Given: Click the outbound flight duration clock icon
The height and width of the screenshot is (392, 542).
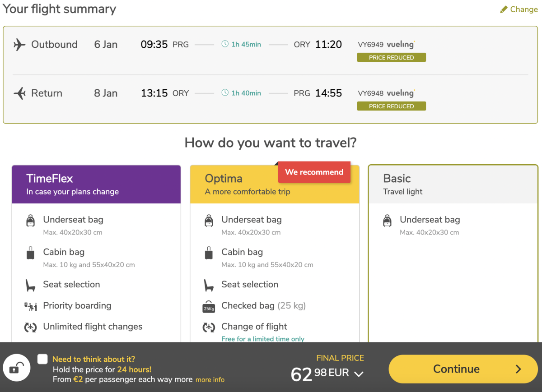Looking at the screenshot, I should click(x=225, y=44).
